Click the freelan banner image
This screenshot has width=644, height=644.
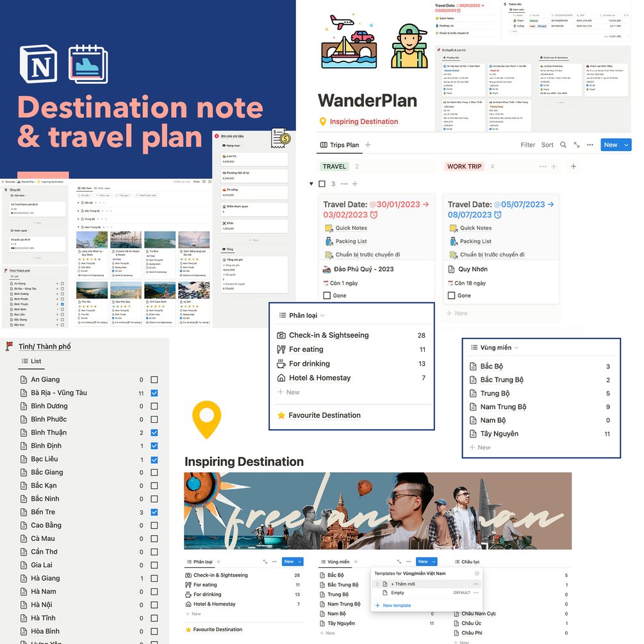click(378, 511)
